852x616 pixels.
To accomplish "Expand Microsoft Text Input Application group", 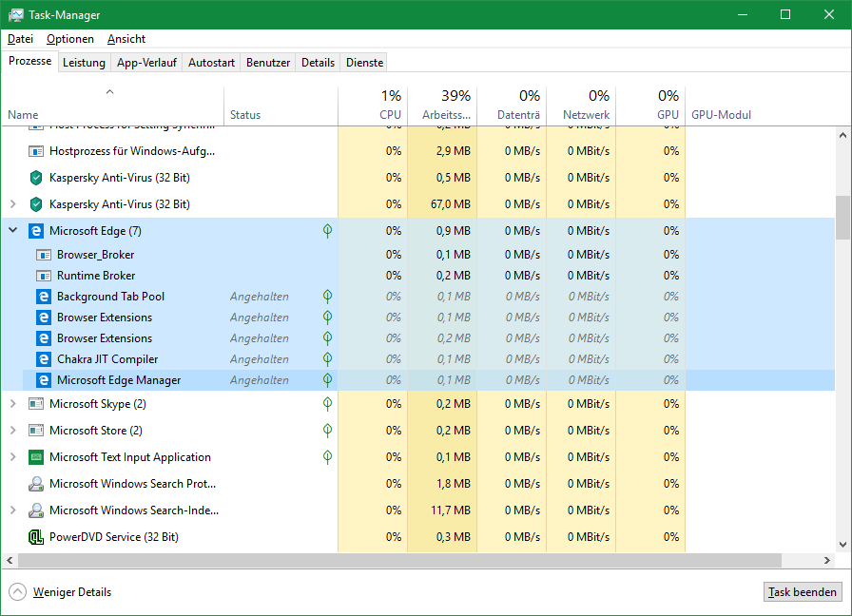I will click(x=13, y=457).
